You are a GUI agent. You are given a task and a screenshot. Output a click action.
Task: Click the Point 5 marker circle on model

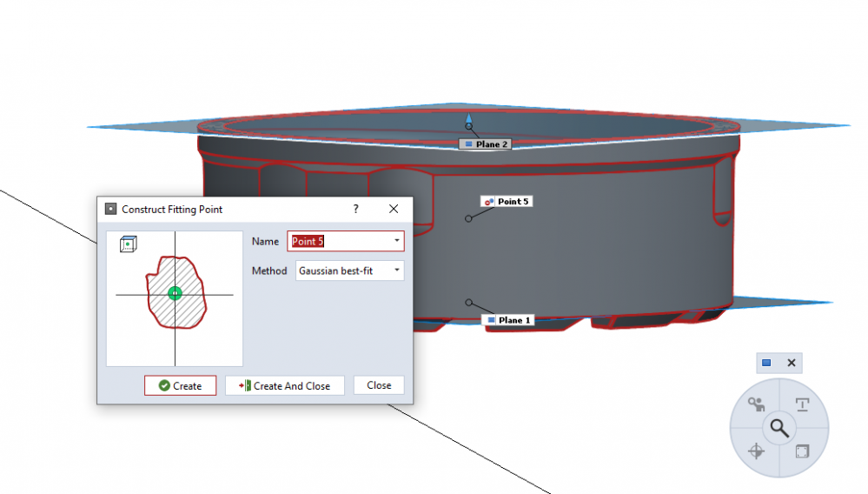[x=468, y=219]
